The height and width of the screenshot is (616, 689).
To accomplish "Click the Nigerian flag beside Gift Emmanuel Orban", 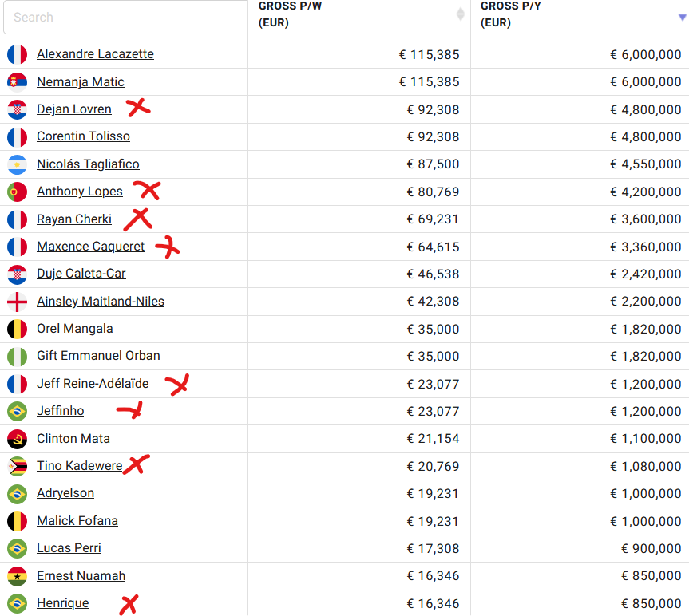I will click(17, 357).
